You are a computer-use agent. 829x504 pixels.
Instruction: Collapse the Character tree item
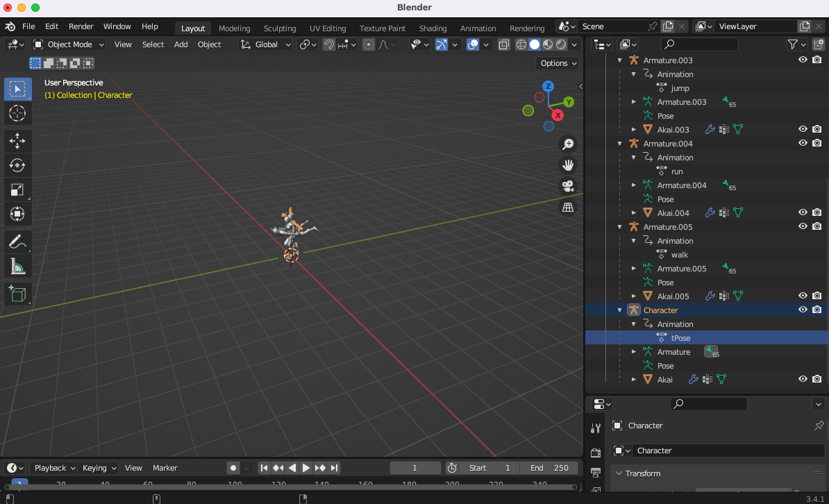tap(619, 310)
